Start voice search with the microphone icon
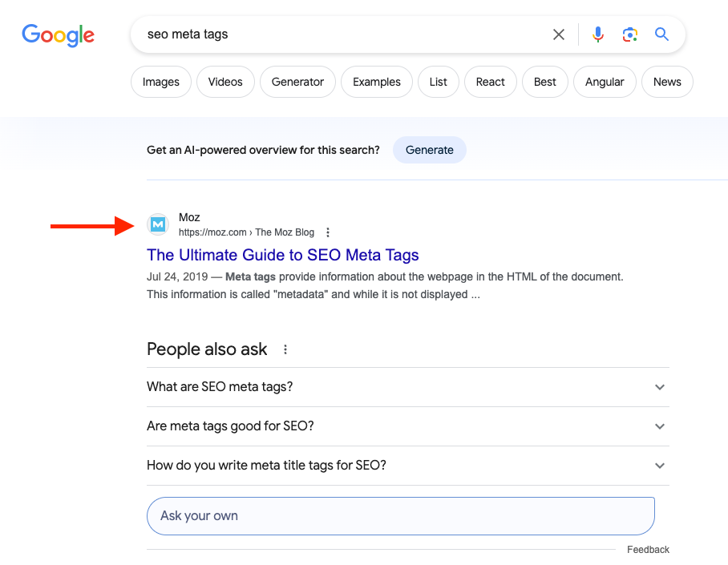728x565 pixels. tap(598, 34)
